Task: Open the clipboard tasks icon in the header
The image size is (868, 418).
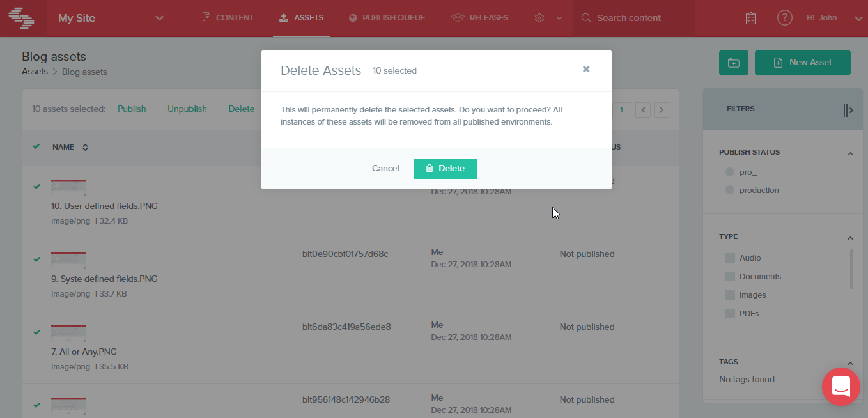Action: click(x=750, y=17)
